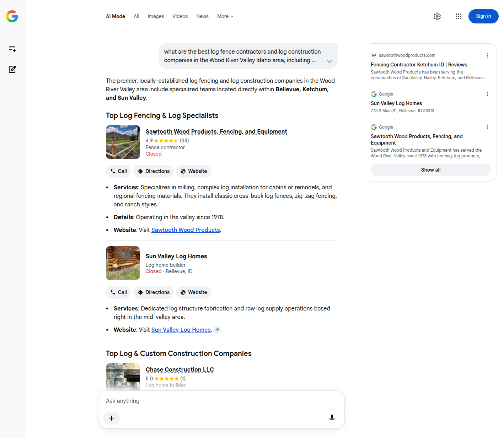The width and height of the screenshot is (504, 438).
Task: Open the Google apps grid icon
Action: click(x=459, y=16)
